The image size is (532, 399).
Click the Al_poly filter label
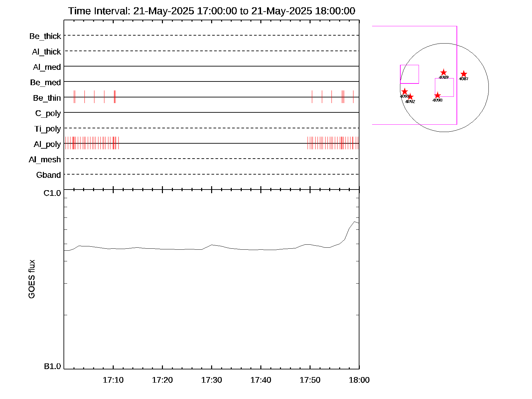[x=47, y=144]
